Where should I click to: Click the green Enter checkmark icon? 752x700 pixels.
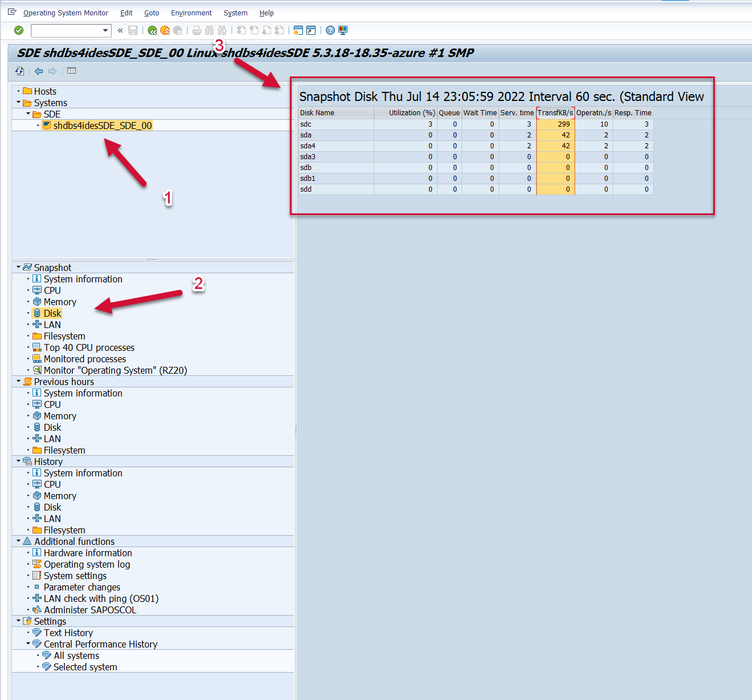(19, 30)
